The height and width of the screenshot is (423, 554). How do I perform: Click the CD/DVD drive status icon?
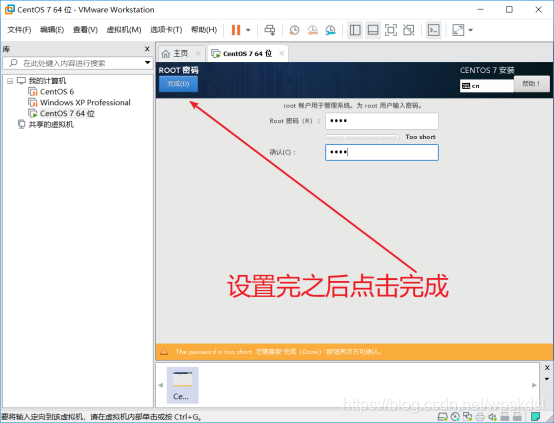click(455, 417)
